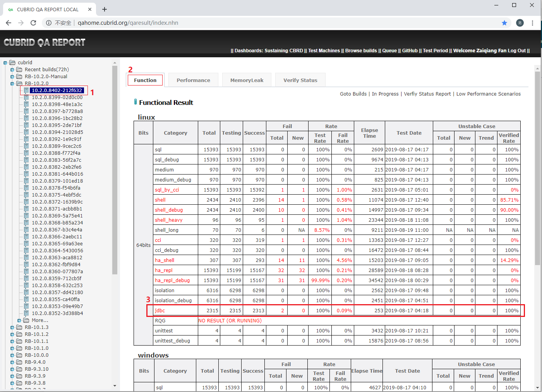Viewport: 542px width, 392px height.
Task: Expand the Recent builds(72h) node
Action: (x=12, y=70)
